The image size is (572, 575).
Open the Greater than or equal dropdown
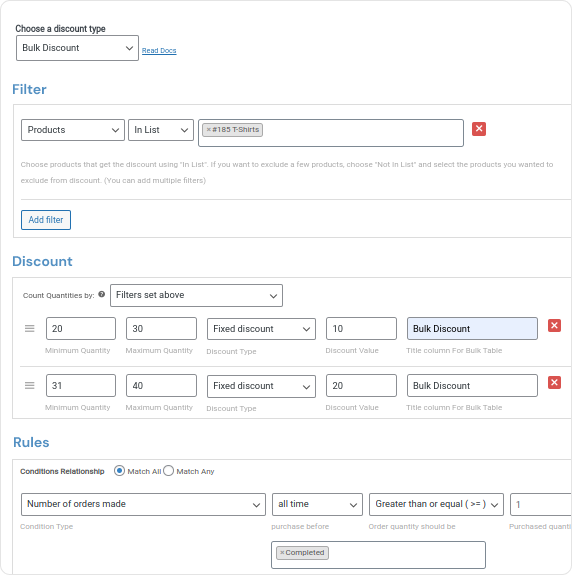[x=436, y=505]
